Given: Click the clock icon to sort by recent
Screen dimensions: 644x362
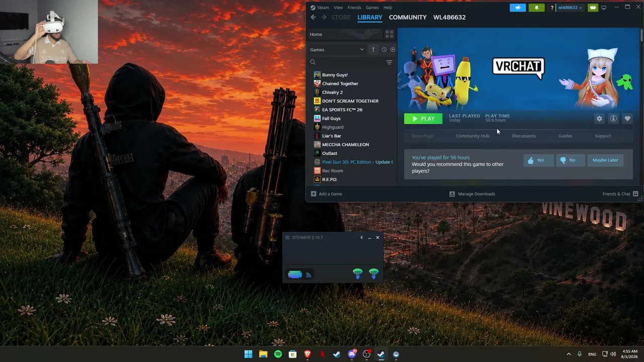Looking at the screenshot, I should [384, 50].
